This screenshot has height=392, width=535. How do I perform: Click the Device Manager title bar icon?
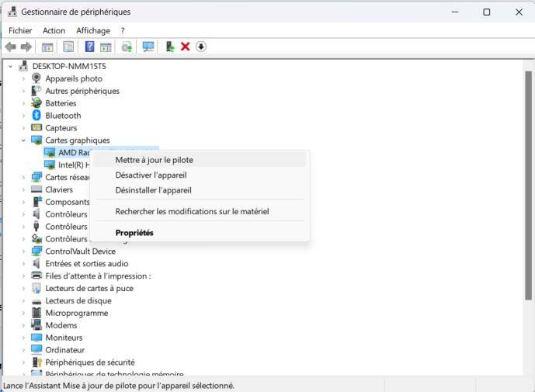pyautogui.click(x=12, y=12)
